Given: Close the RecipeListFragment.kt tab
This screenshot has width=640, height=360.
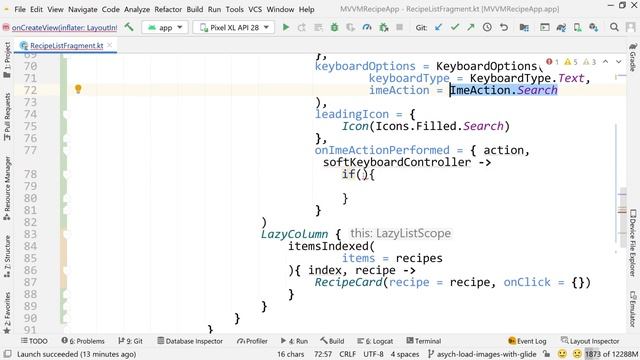Looking at the screenshot, I should [110, 45].
